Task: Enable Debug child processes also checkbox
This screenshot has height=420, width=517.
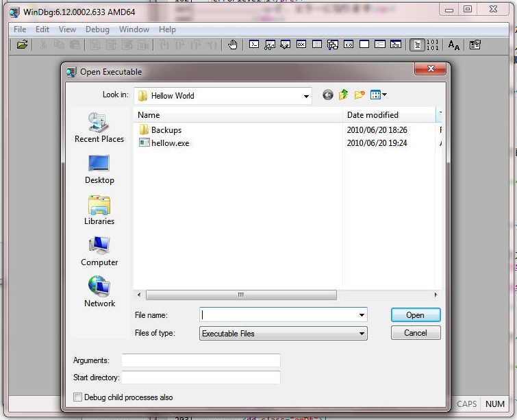Action: coord(77,397)
